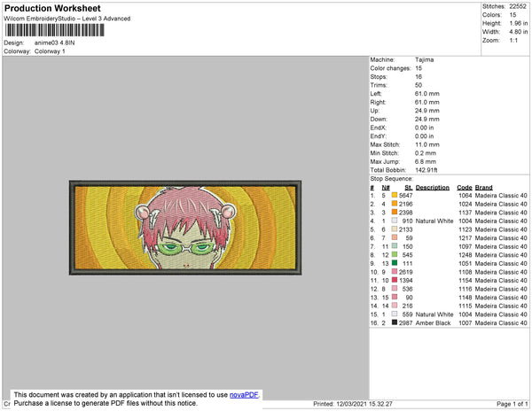The width and height of the screenshot is (532, 411).
Task: Click the Zoom value '1:1'
Action: [513, 41]
